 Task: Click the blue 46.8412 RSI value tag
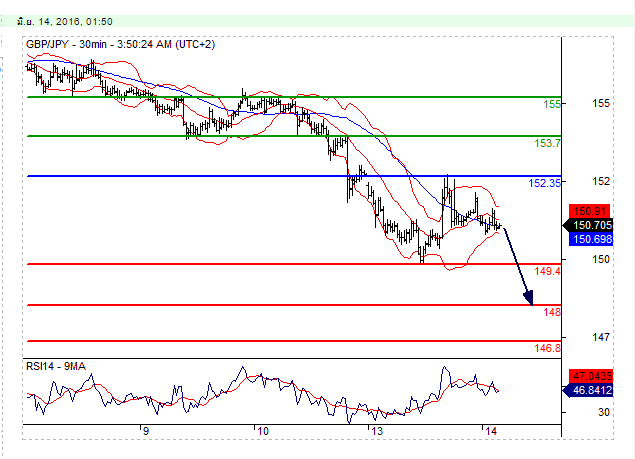pos(588,391)
